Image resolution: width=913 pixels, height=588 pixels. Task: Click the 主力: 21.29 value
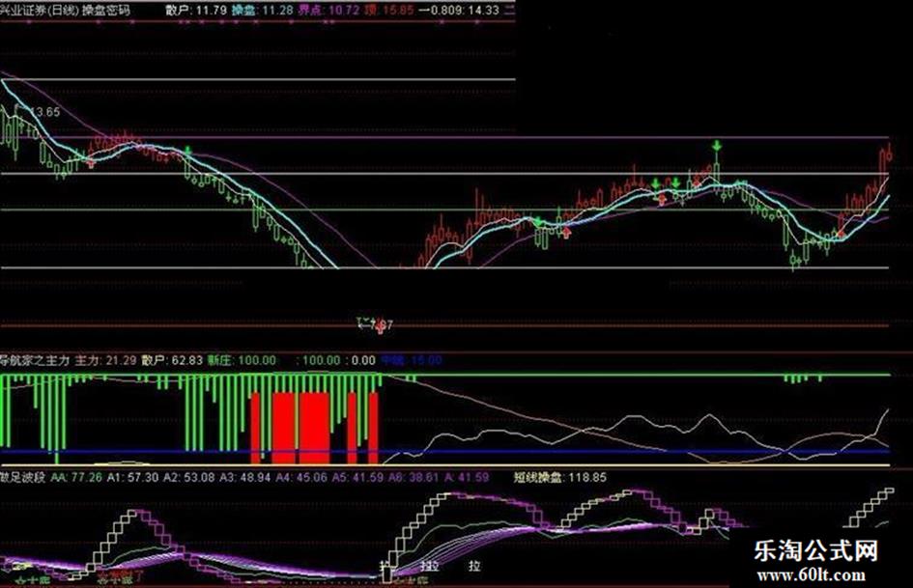point(106,360)
